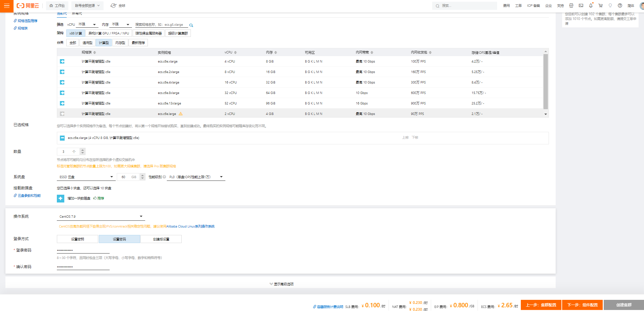The height and width of the screenshot is (311, 644).
Task: Open the notifications bell
Action: pyautogui.click(x=591, y=6)
